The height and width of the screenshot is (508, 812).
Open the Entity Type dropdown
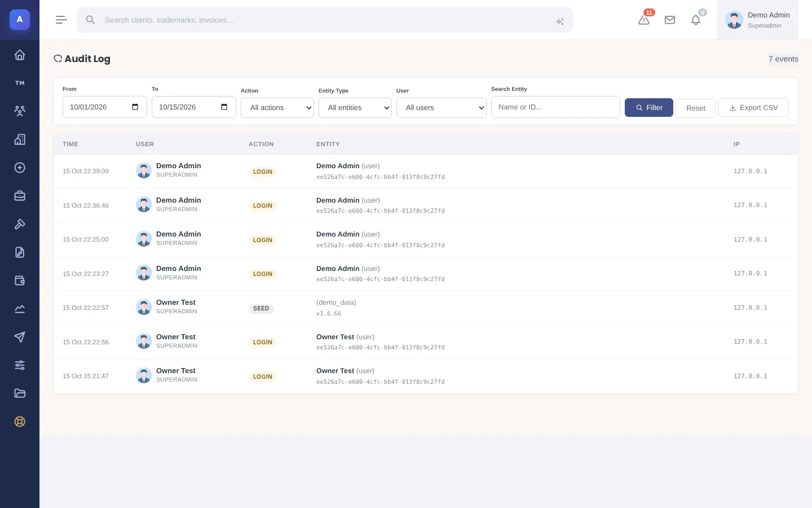[355, 108]
